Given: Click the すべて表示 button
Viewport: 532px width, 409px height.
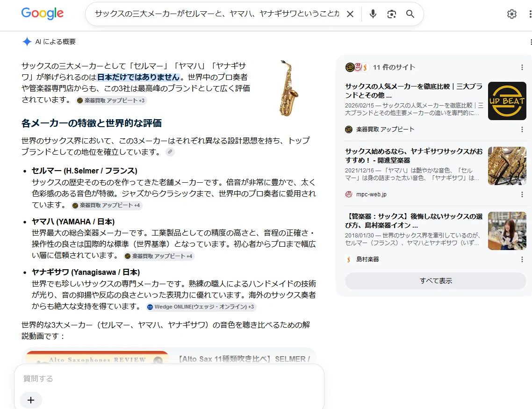Looking at the screenshot, I should click(436, 281).
